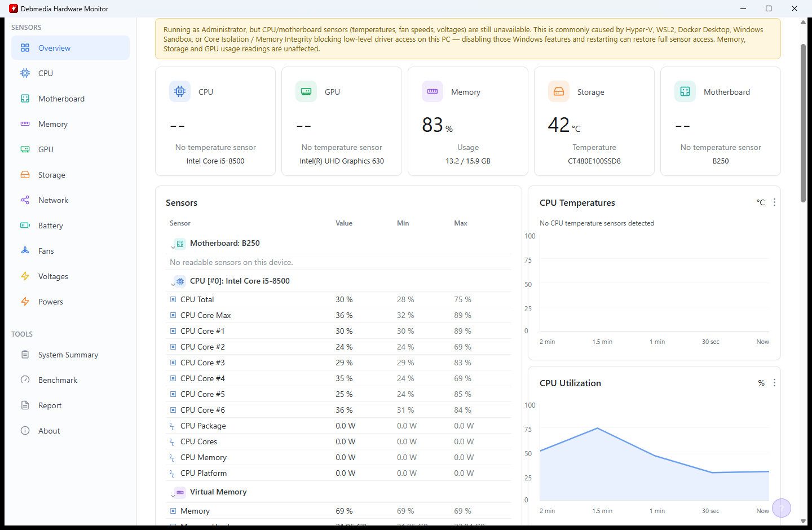
Task: Open CPU Utilization chart options menu
Action: (774, 383)
